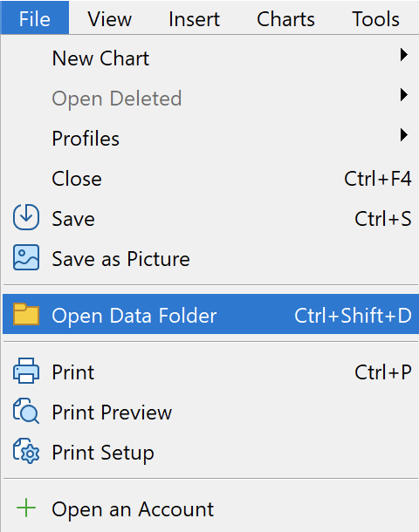Expand the Profiles submenu arrow
Image resolution: width=419 pixels, height=532 pixels.
(x=403, y=135)
